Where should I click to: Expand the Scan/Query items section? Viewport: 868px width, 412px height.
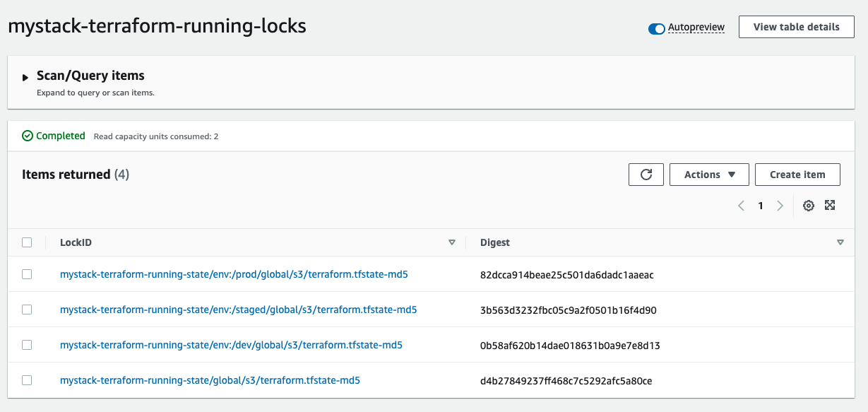[x=25, y=77]
